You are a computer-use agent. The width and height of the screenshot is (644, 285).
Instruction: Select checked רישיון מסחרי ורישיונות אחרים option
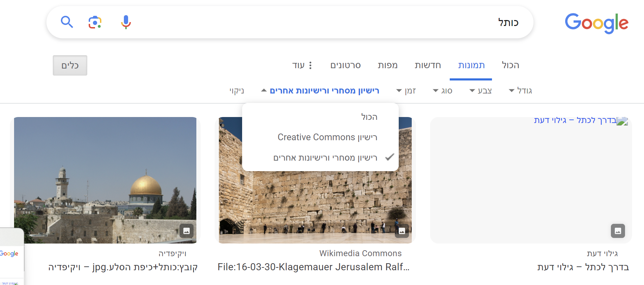[x=325, y=158]
